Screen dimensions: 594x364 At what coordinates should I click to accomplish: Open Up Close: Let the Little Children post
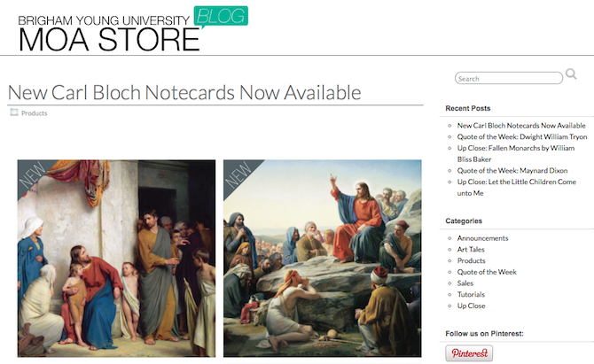pos(516,187)
